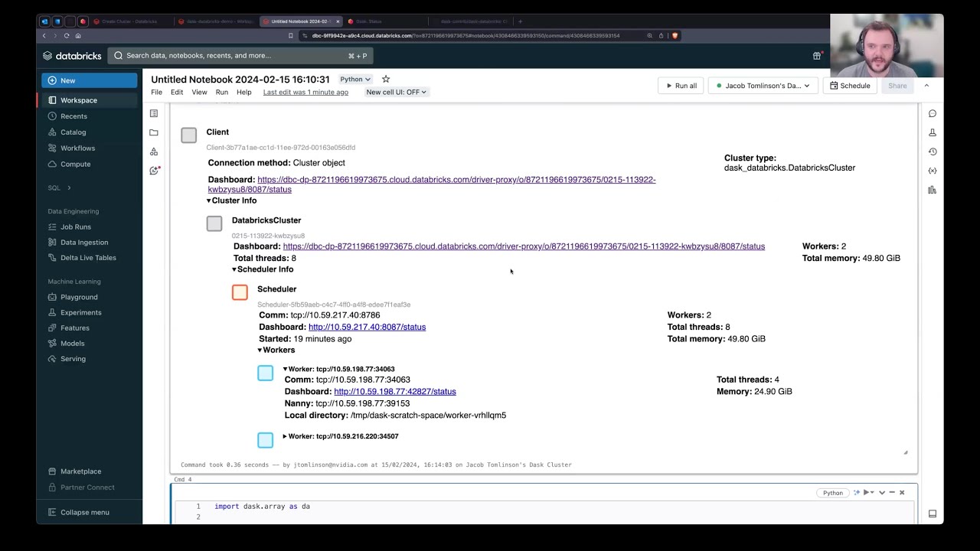
Task: Open notebook comments panel
Action: 933,113
